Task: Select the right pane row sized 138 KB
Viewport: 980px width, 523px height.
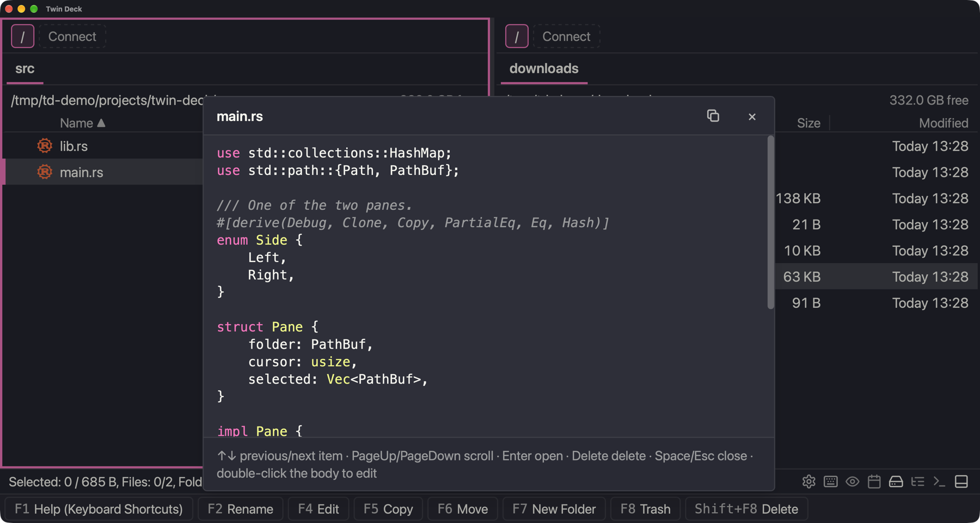Action: pyautogui.click(x=876, y=198)
